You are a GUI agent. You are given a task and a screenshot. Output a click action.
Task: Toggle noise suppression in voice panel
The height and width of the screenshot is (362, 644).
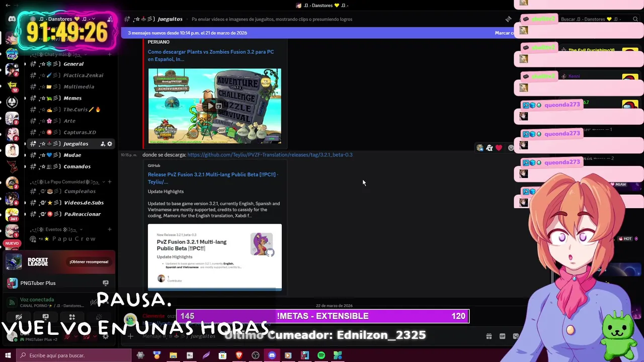(93, 303)
